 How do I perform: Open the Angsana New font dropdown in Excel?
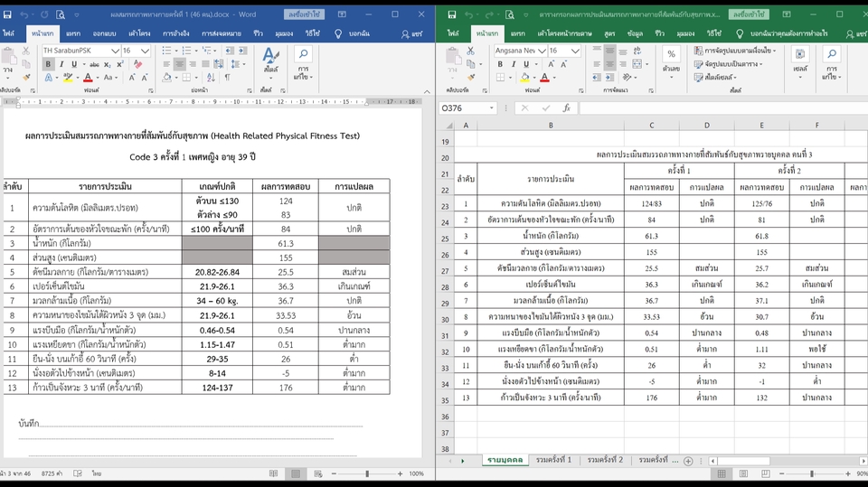click(542, 51)
